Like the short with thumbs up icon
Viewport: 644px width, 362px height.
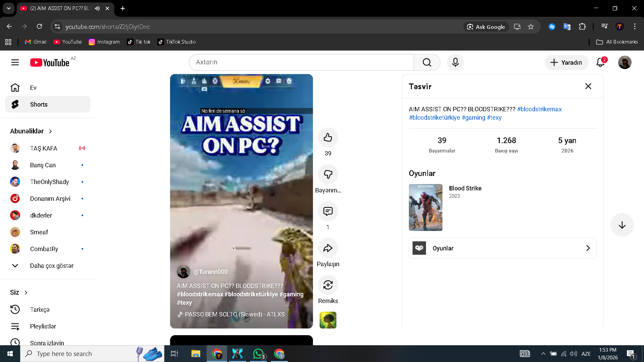pos(328,137)
